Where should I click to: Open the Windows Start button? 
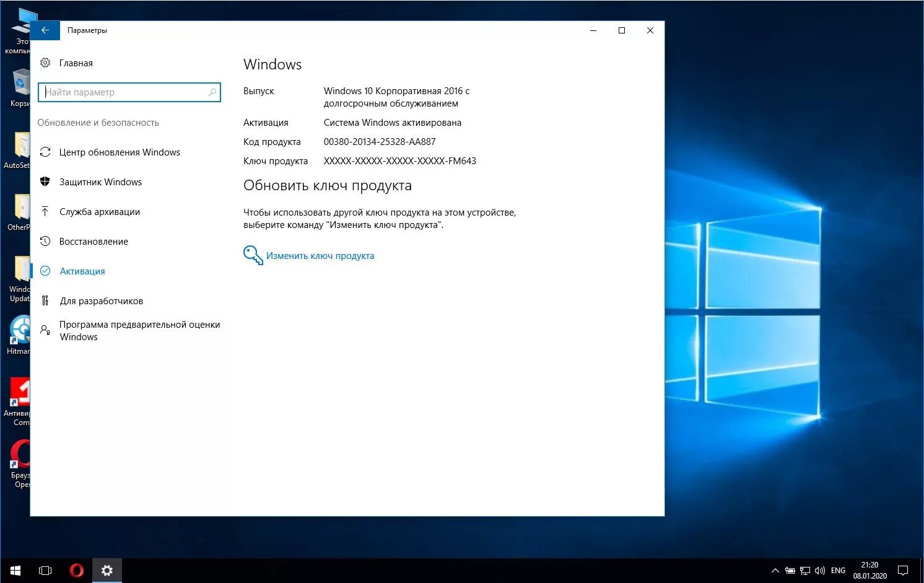click(x=15, y=570)
